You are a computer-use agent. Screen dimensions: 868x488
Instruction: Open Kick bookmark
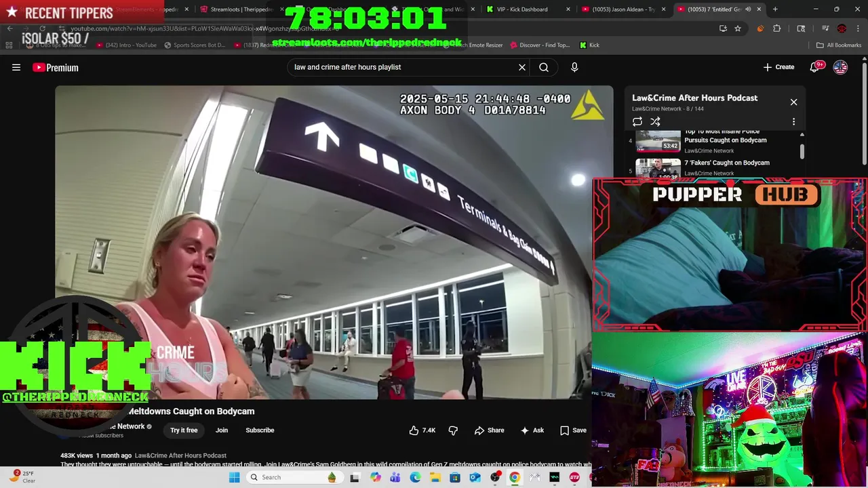[x=589, y=45]
